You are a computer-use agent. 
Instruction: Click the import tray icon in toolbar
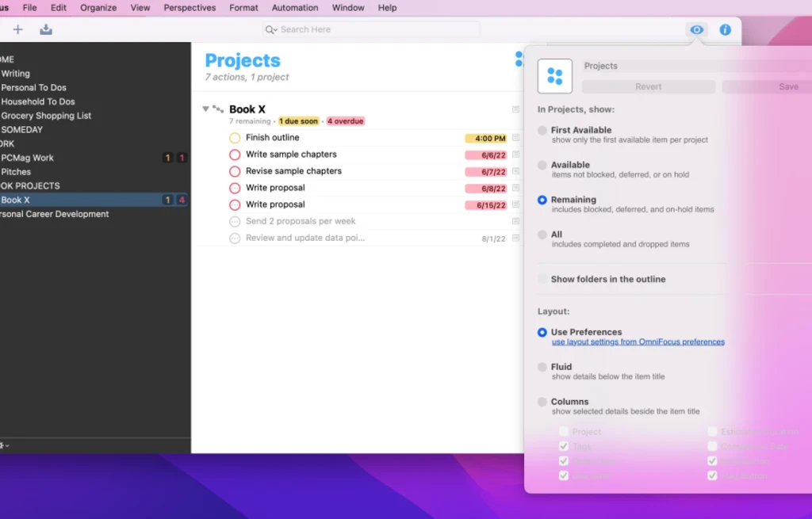[46, 29]
